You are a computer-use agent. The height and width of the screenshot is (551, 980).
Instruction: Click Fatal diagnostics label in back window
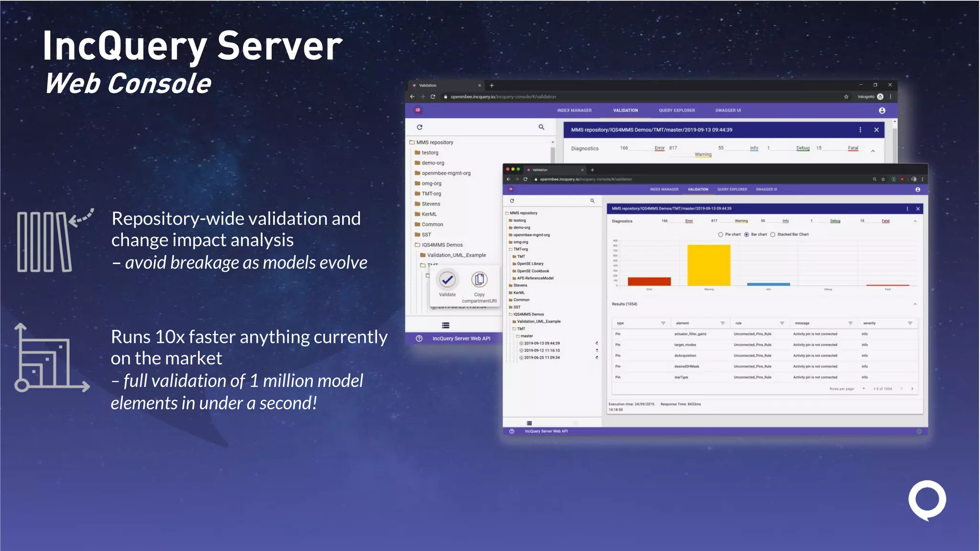(x=853, y=148)
